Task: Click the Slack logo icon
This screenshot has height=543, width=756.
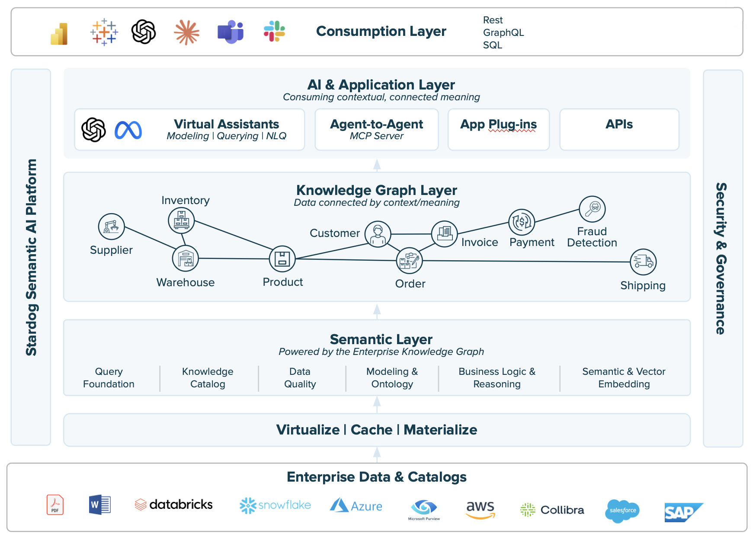Action: [274, 32]
